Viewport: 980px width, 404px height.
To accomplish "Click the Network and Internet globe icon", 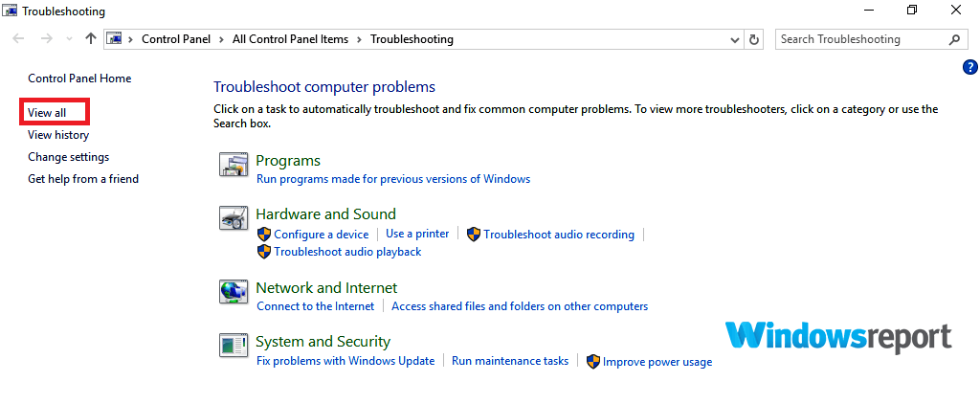I will coord(234,291).
